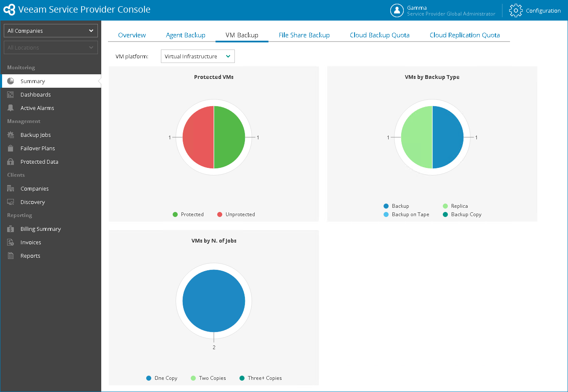The width and height of the screenshot is (568, 392).
Task: Open the VM platform dropdown
Action: click(x=198, y=56)
